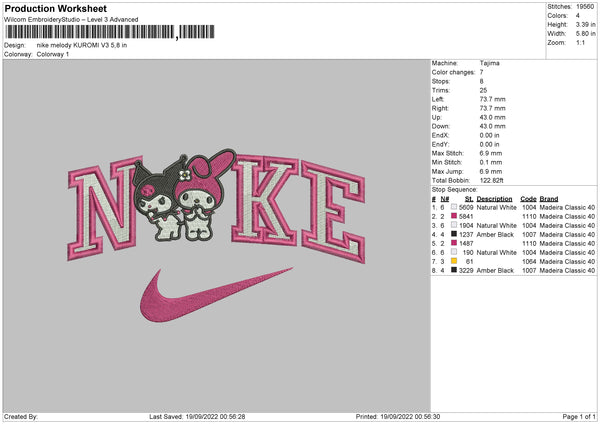Click stitch count '5609' in row 1
This screenshot has height=424, width=600.
point(466,207)
